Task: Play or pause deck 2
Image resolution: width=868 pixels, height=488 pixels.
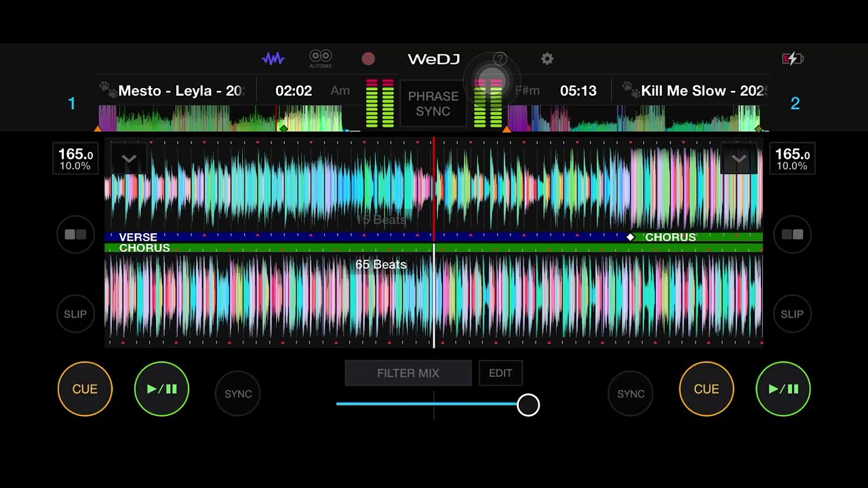Action: coord(783,389)
